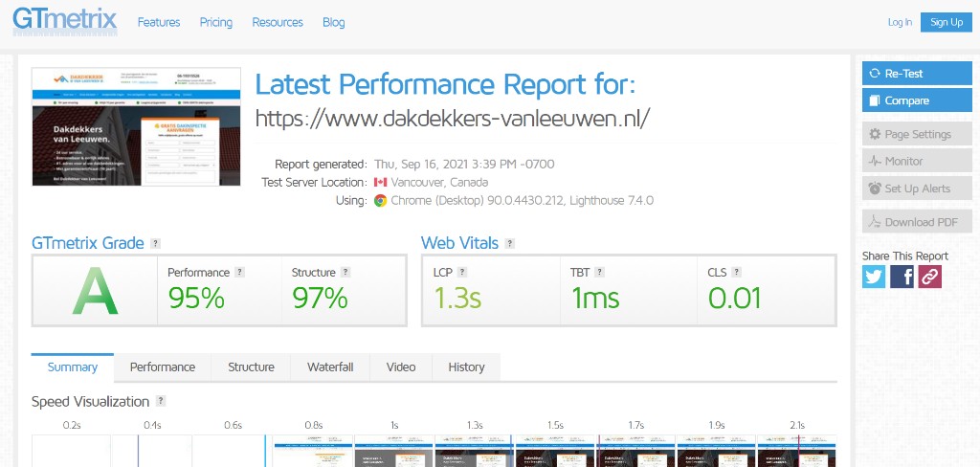The height and width of the screenshot is (467, 980).
Task: Switch to the Structure tab
Action: coord(251,367)
